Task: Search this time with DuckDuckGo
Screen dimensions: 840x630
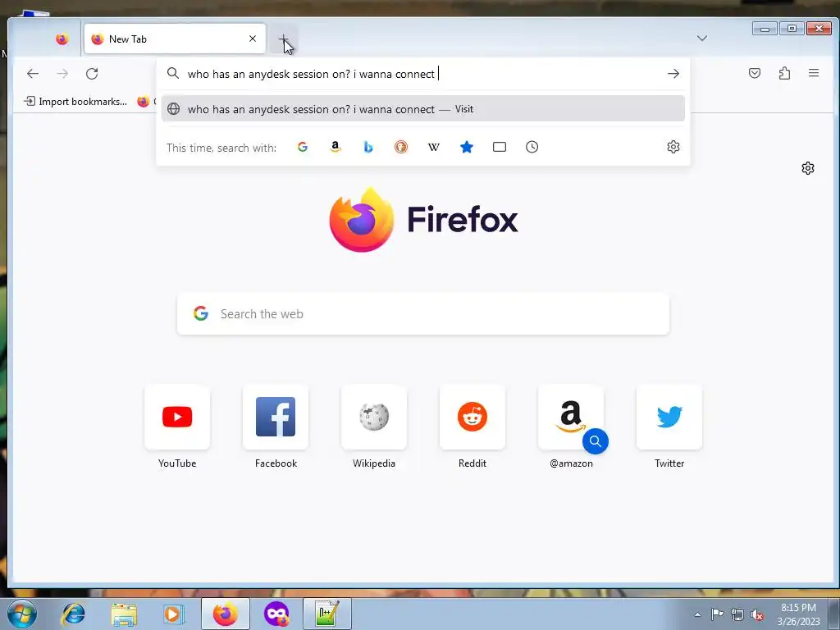Action: [400, 147]
